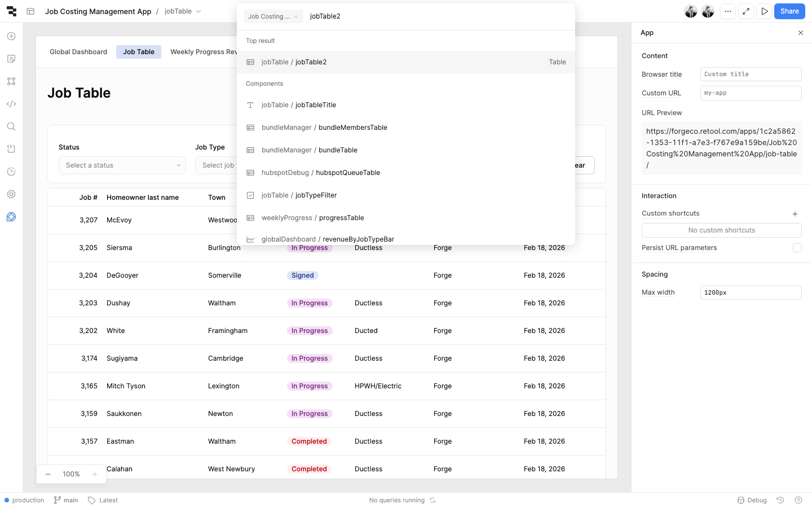Click the Browser title input field
The height and width of the screenshot is (508, 812).
point(750,75)
